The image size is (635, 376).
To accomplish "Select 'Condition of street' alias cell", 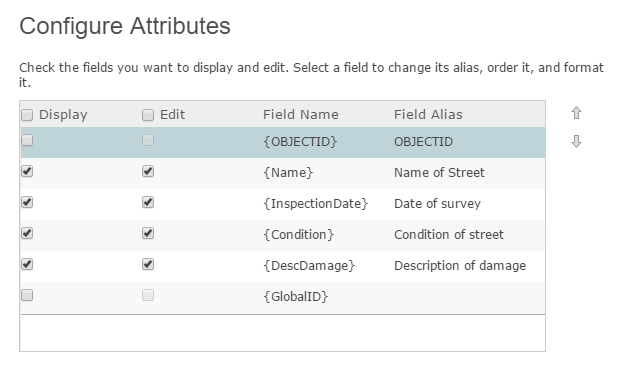I will (449, 235).
